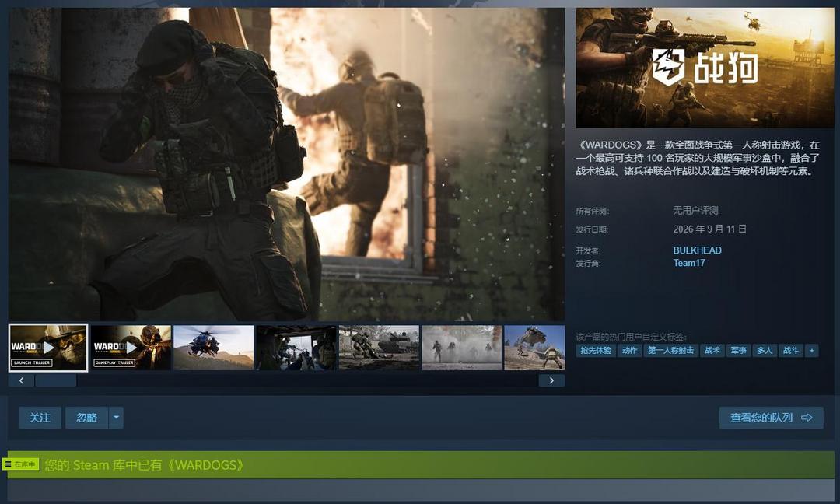
Task: Click the right arrow of thumbnail strip
Action: pyautogui.click(x=551, y=380)
